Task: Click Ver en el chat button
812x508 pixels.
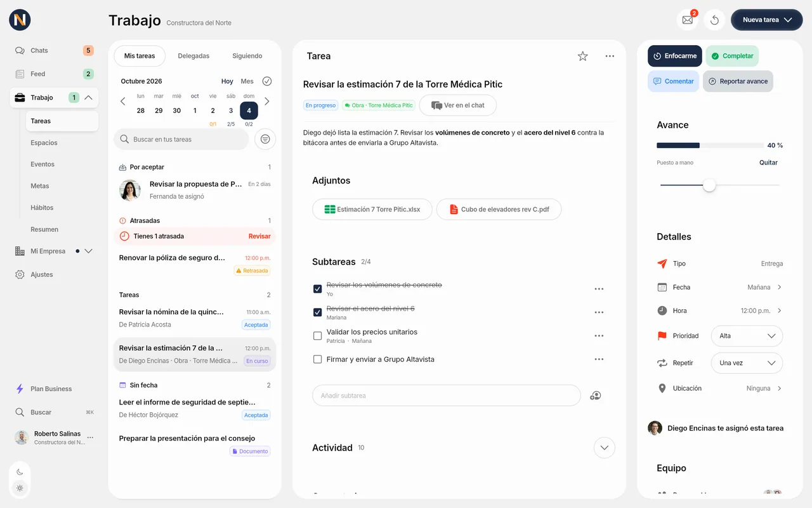Action: (x=458, y=105)
